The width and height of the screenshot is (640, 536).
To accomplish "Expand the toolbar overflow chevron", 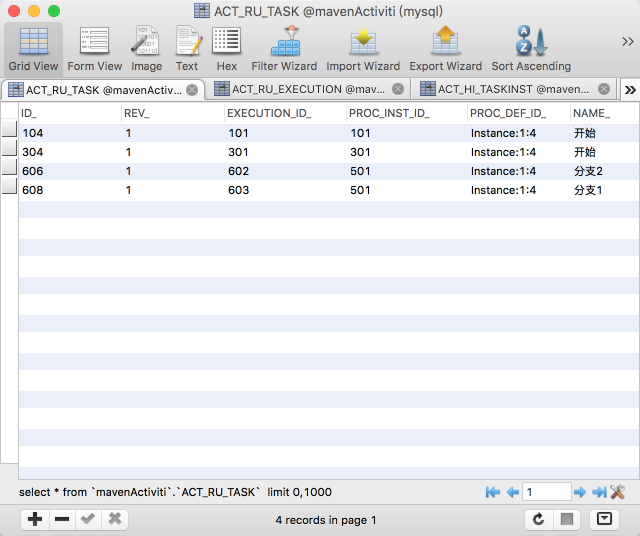I will [627, 41].
